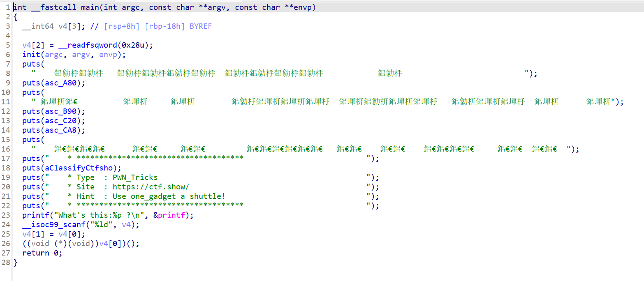The image size is (644, 281).
Task: Click line number 28 in the gutter
Action: point(5,263)
